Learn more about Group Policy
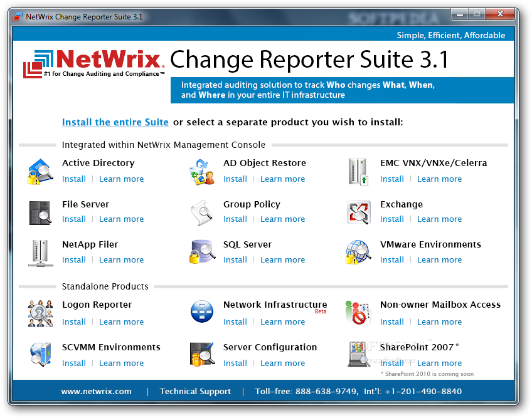The width and height of the screenshot is (532, 418). (282, 219)
